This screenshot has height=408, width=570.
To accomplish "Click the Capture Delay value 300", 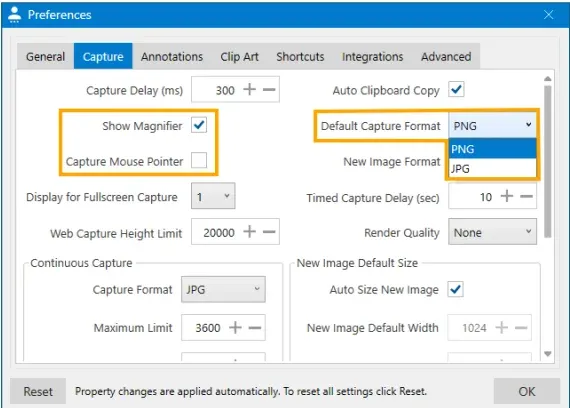I will coord(225,90).
